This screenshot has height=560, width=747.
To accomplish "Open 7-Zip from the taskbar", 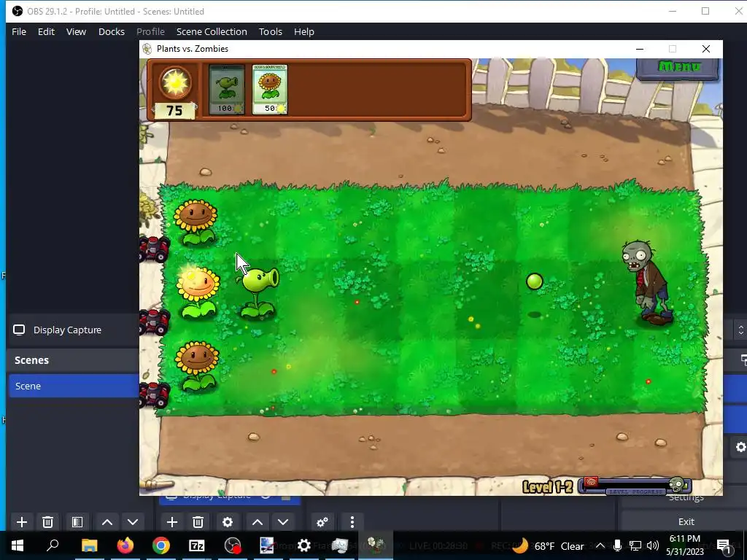I will pos(197,545).
